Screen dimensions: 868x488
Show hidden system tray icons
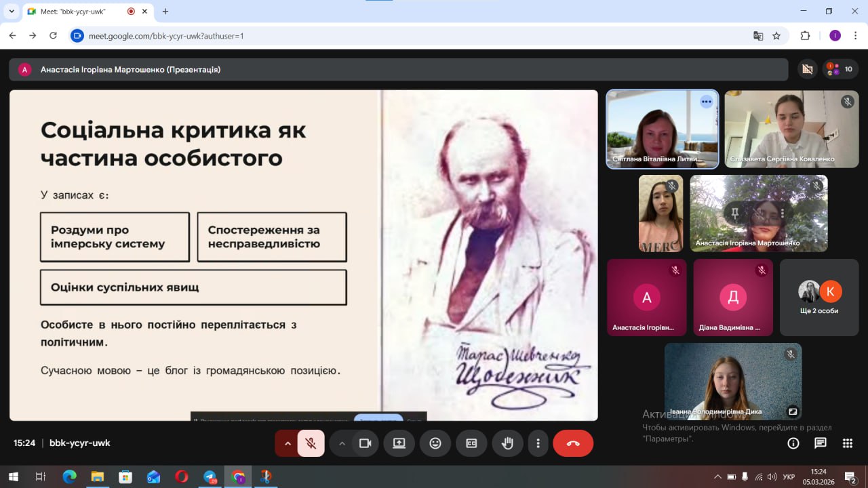click(x=718, y=477)
